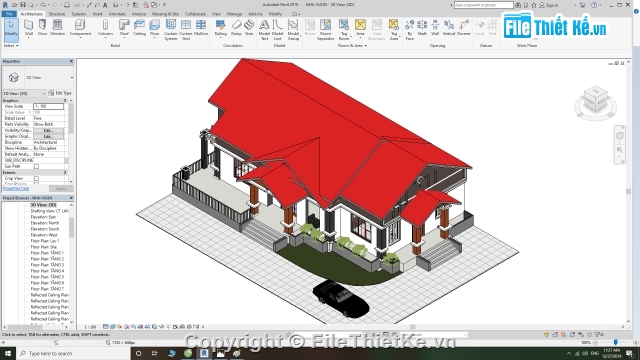Select the Area tool

[360, 28]
